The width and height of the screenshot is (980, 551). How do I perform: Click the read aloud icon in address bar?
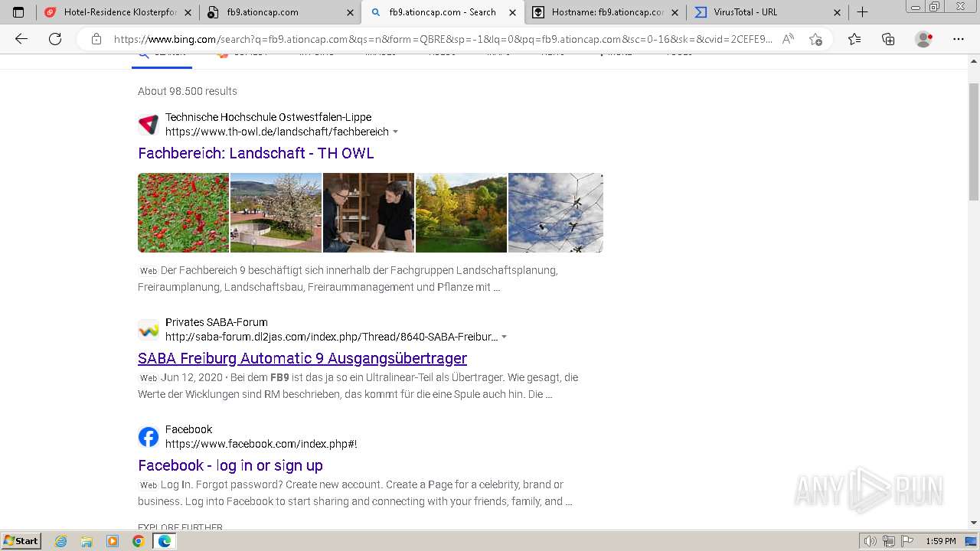[788, 39]
